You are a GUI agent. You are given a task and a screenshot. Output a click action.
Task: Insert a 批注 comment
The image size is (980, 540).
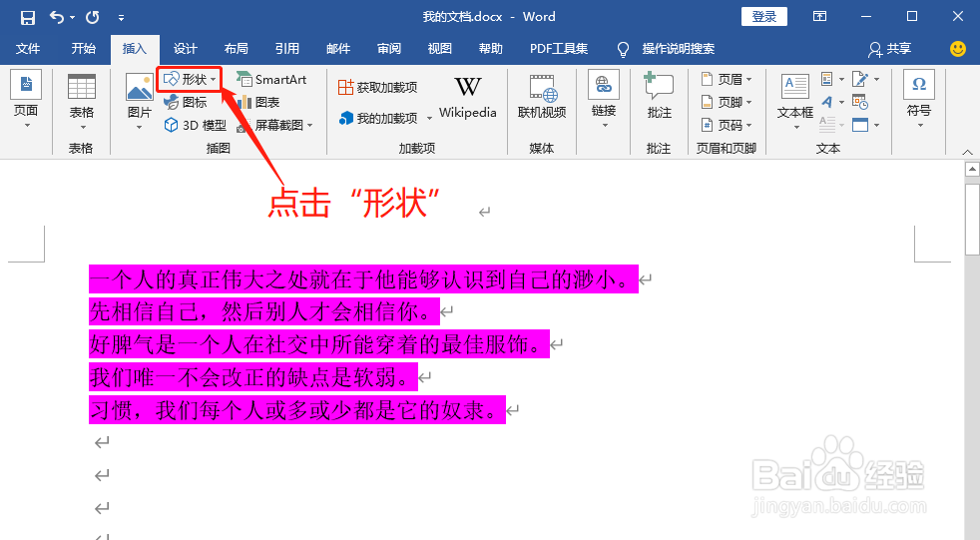[659, 97]
